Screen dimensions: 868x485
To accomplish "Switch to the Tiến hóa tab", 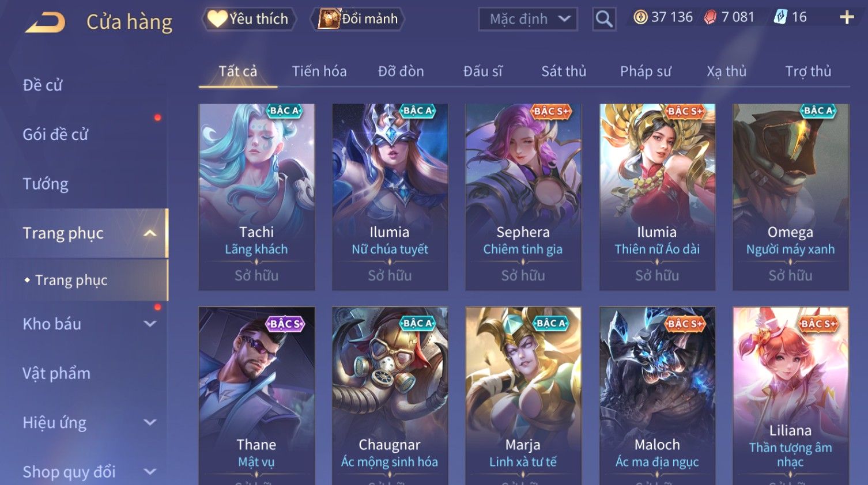I will pyautogui.click(x=319, y=71).
